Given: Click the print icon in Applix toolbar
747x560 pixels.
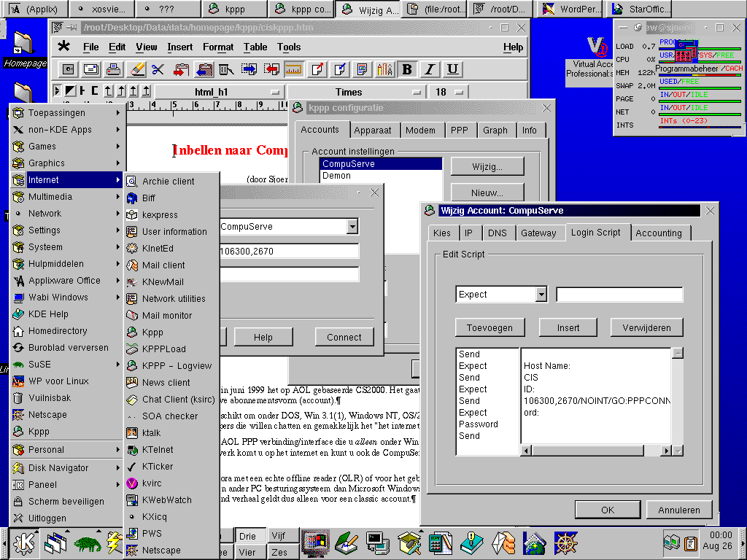Looking at the screenshot, I should pos(113,69).
